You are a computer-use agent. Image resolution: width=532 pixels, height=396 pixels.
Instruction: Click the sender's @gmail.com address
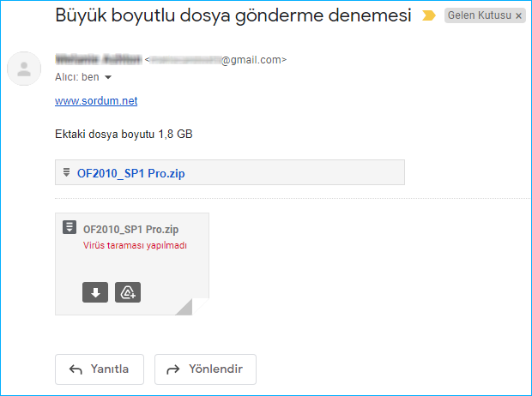[x=215, y=60]
